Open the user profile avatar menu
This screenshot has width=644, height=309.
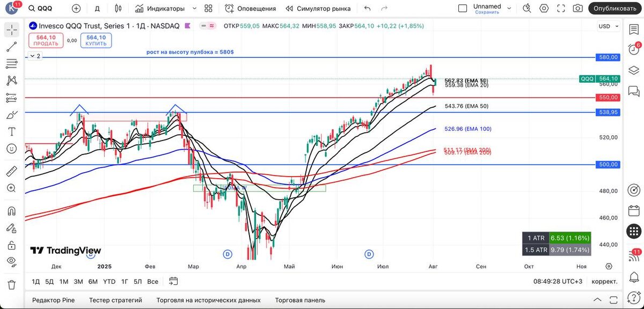tap(12, 8)
